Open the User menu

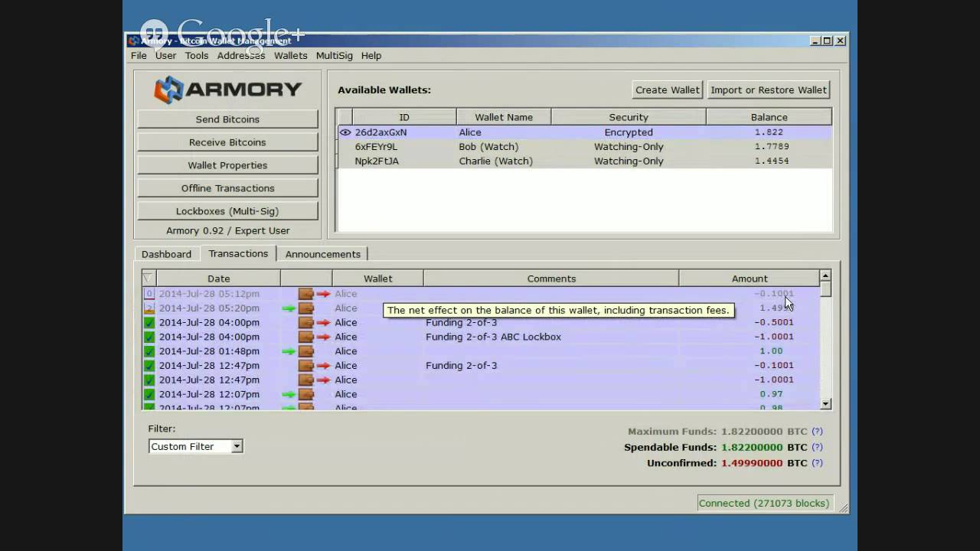[x=165, y=55]
